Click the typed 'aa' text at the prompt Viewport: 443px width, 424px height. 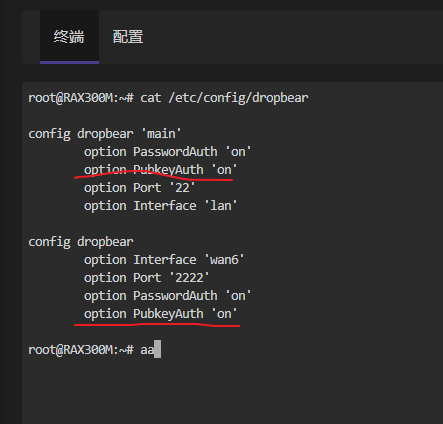coord(147,350)
